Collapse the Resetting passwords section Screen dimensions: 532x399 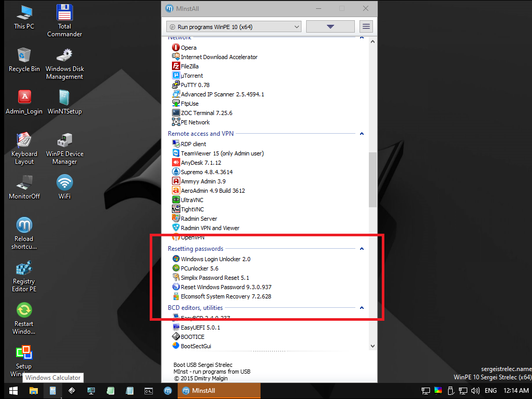(362, 249)
